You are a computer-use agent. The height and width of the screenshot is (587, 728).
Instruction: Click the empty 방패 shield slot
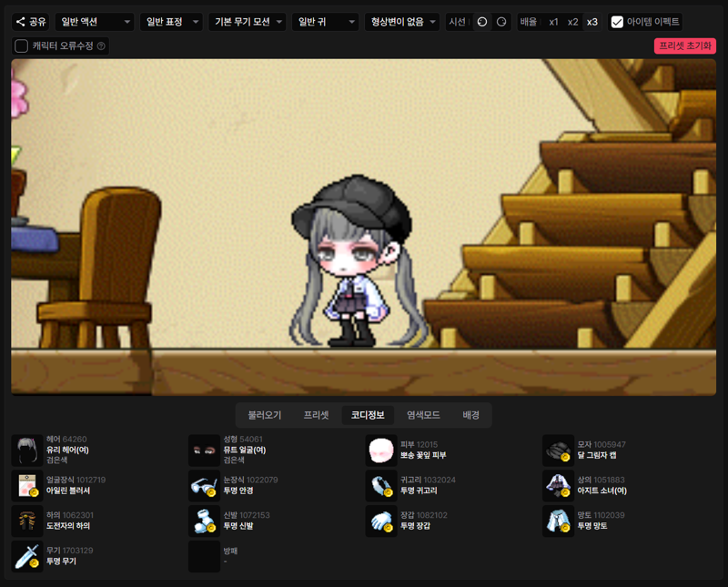point(204,556)
